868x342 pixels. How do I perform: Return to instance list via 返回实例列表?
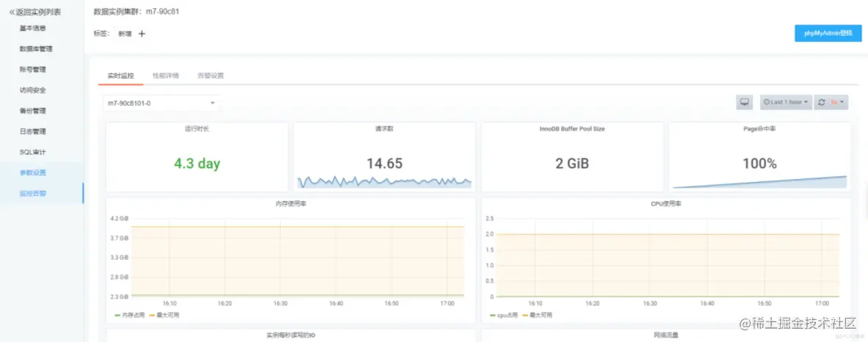(35, 12)
